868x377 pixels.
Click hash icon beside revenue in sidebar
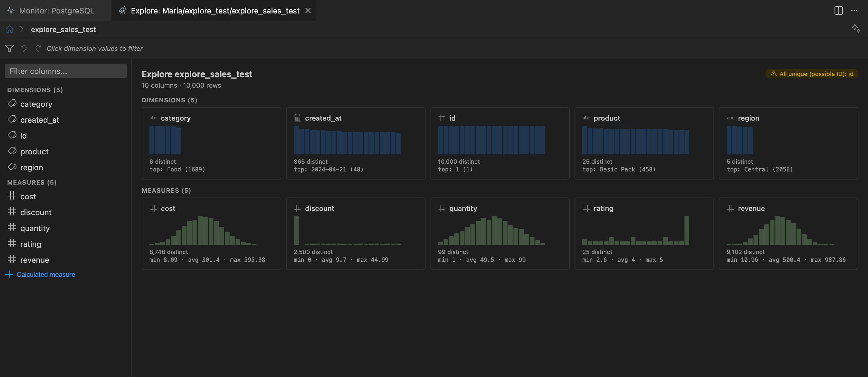coord(12,259)
